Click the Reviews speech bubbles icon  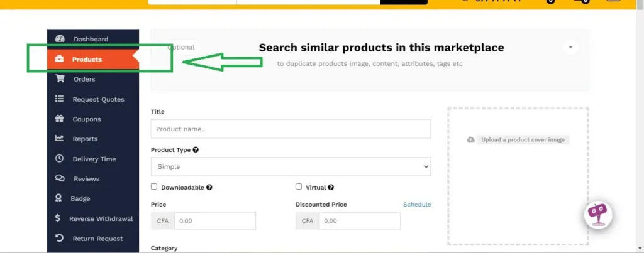(60, 179)
